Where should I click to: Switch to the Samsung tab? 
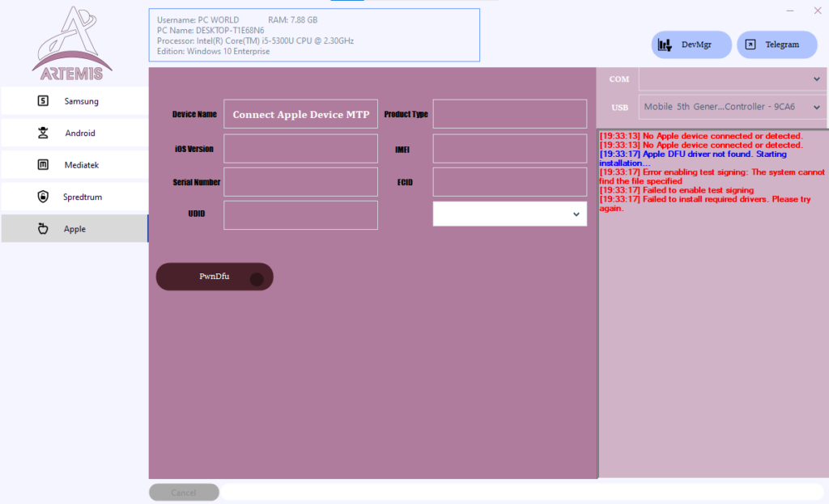point(74,100)
